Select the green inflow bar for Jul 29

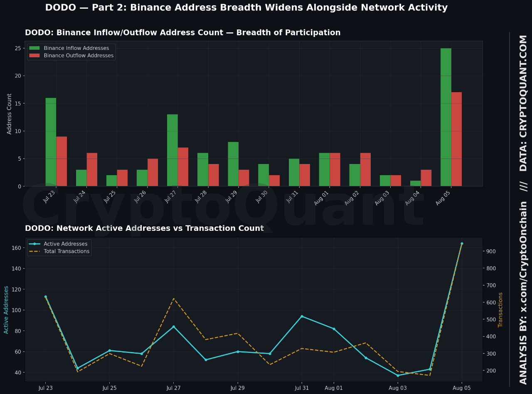[x=233, y=164]
